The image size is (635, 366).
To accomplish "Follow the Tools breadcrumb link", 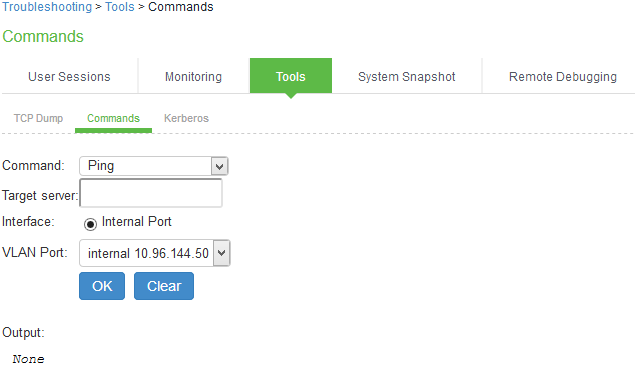I will (119, 7).
